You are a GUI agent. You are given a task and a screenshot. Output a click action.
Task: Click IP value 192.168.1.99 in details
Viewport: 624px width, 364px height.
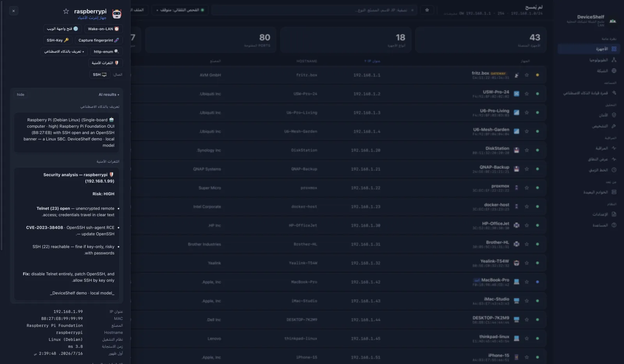click(x=68, y=312)
